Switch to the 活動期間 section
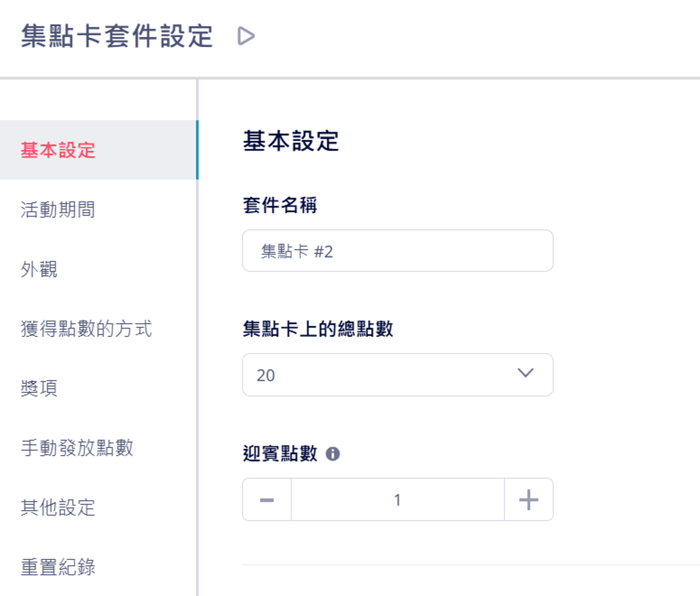 click(58, 210)
